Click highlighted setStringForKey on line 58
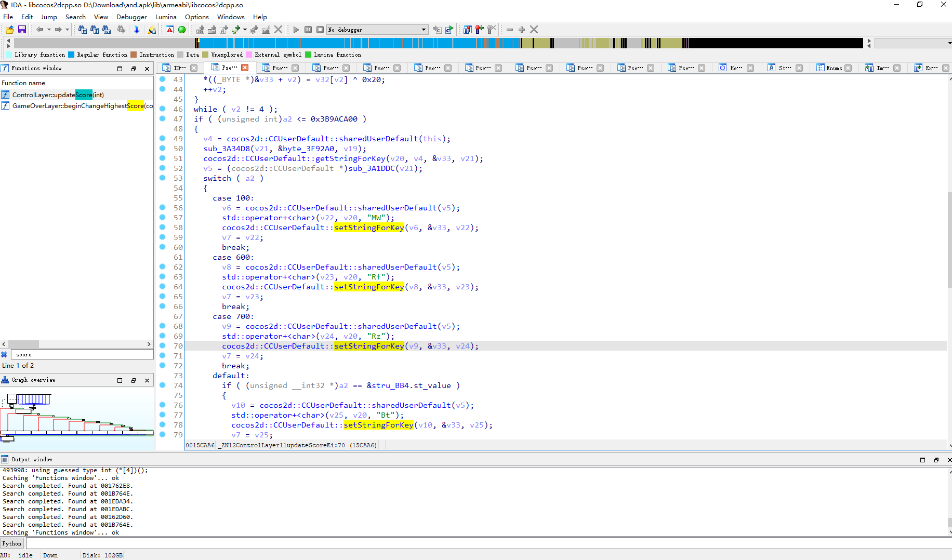The height and width of the screenshot is (560, 952). (369, 228)
